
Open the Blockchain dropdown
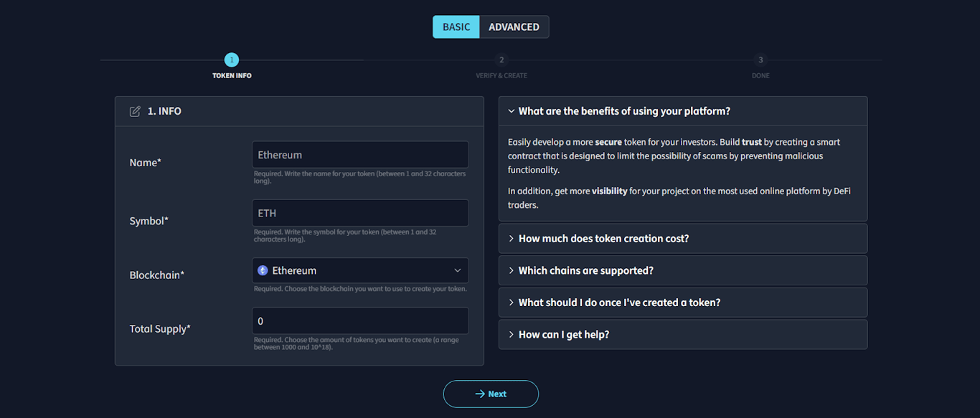pos(360,270)
